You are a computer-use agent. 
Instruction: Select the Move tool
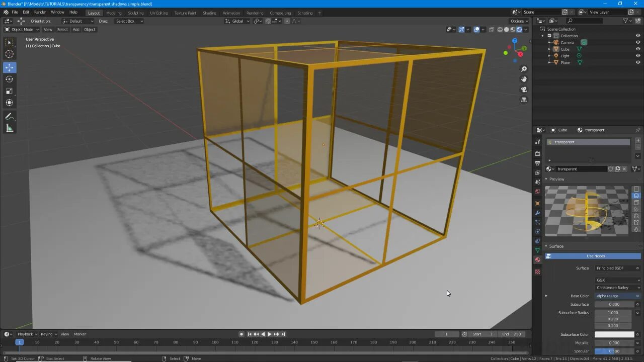click(10, 67)
